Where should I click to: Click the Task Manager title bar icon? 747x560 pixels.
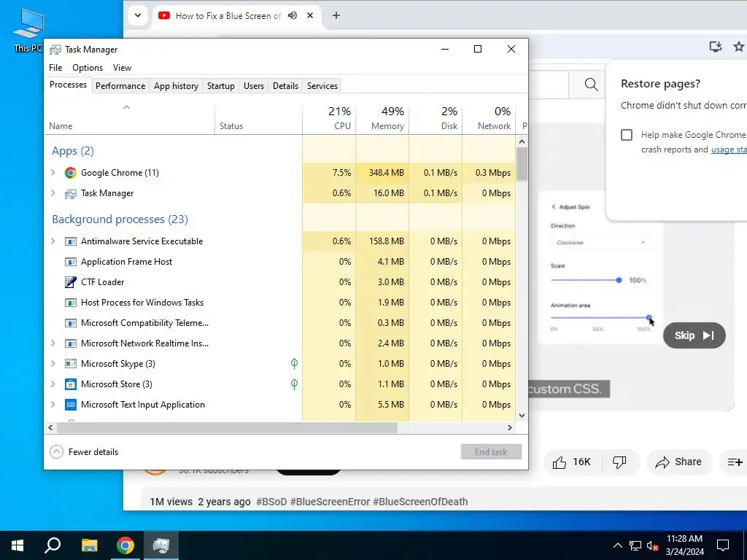click(55, 50)
